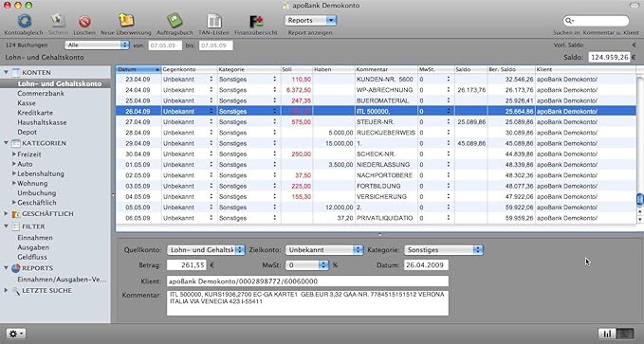Screen dimensions: 644x344
Task: Collapse the FILTER section
Action: (6, 226)
